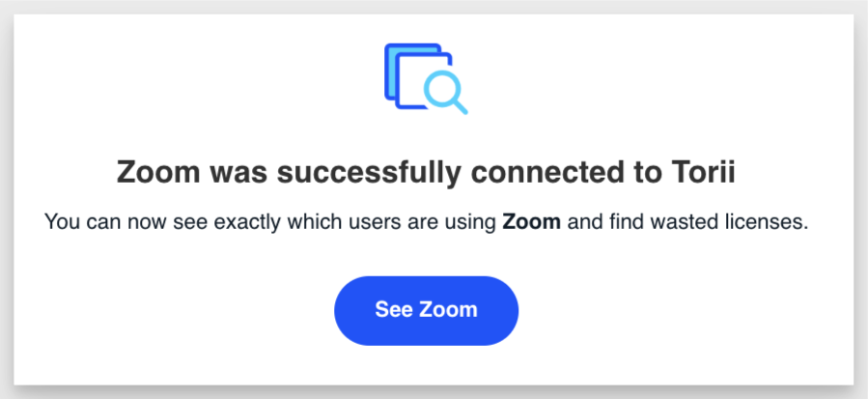Click the word 'successfully' in the heading
868x399 pixels.
pos(369,174)
